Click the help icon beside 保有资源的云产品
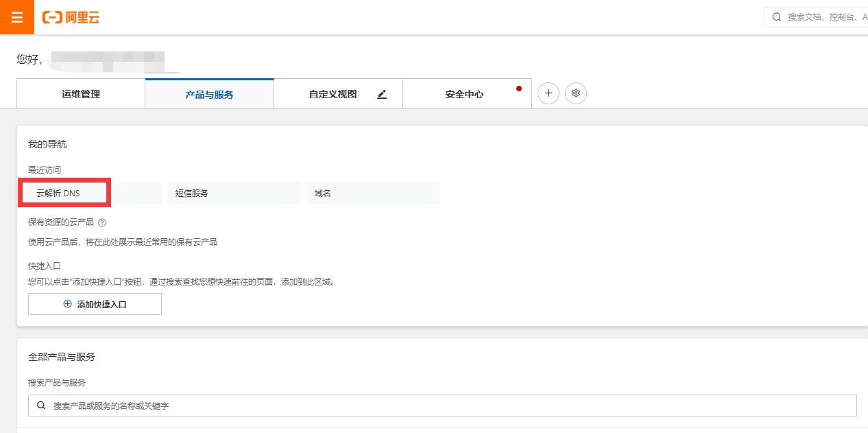 click(102, 222)
